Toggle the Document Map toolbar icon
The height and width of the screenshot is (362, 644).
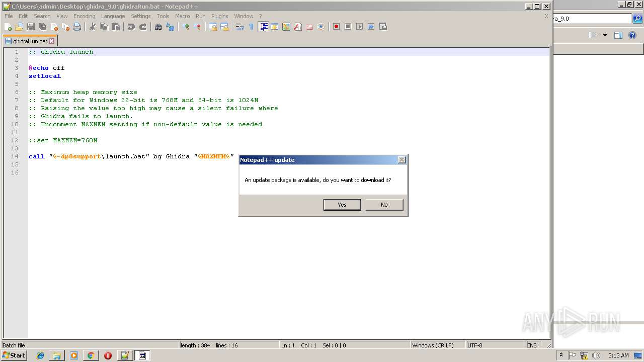(286, 27)
